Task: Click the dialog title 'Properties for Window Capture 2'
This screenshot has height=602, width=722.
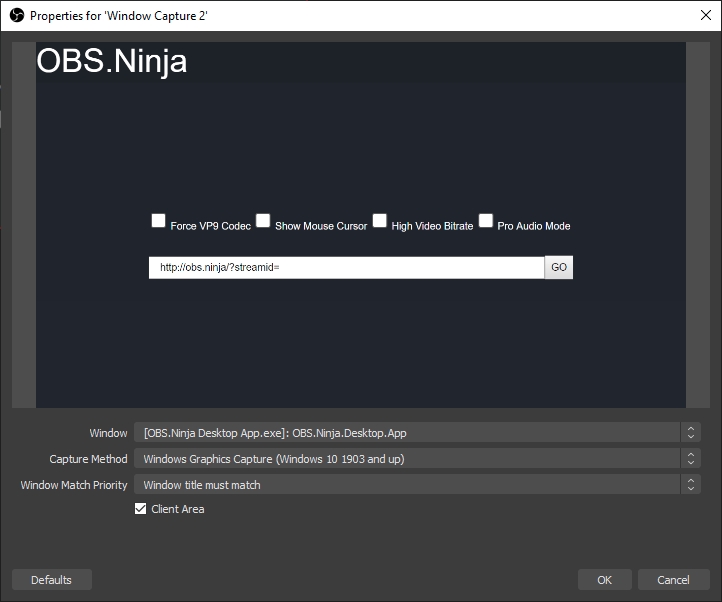Action: click(x=118, y=15)
